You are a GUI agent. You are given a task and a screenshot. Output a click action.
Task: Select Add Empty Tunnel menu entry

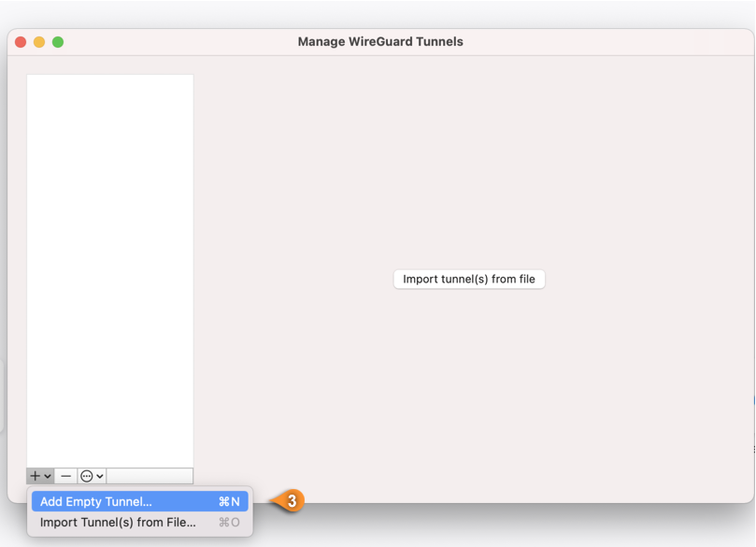click(140, 501)
